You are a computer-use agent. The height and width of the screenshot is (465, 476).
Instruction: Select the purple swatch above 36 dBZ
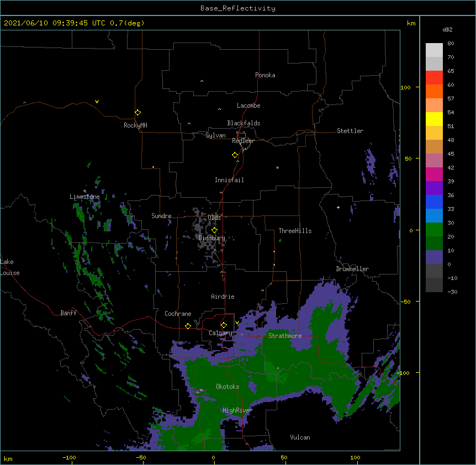click(434, 188)
